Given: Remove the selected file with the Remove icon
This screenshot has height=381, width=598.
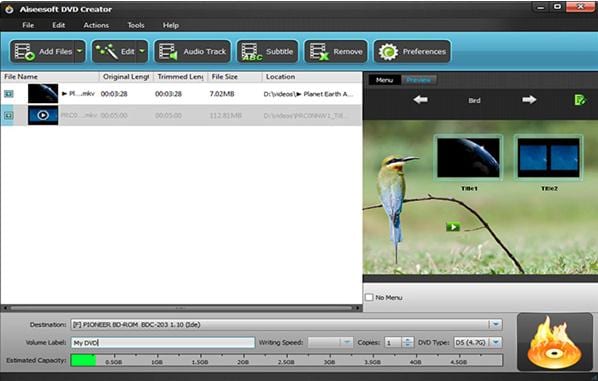Looking at the screenshot, I should point(319,51).
